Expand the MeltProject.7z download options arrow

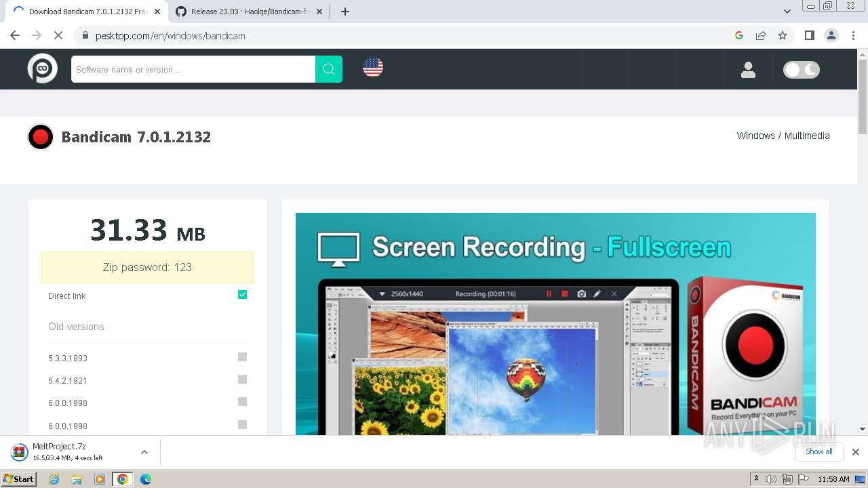[x=144, y=452]
